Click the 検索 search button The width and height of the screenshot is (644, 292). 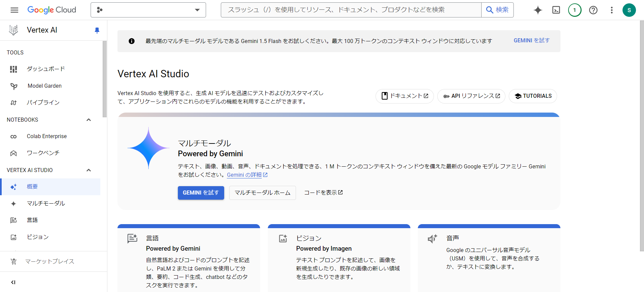(497, 10)
